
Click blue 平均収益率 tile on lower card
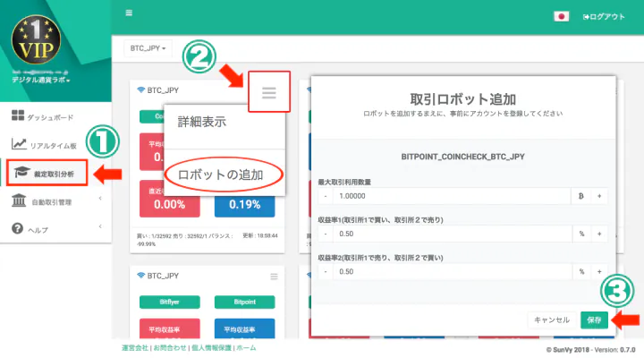click(245, 328)
